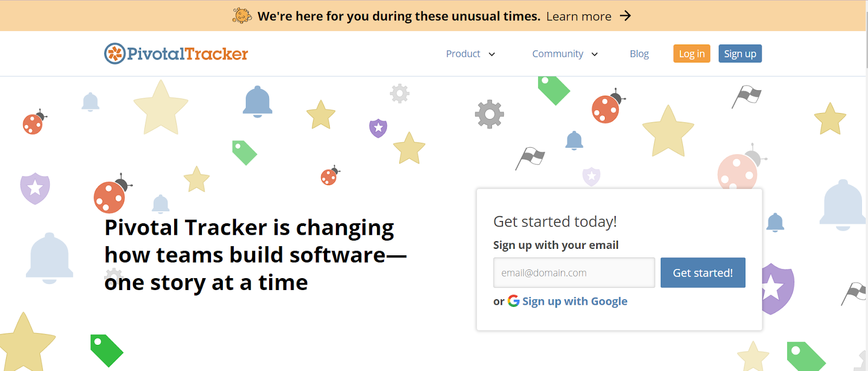
Task: Open the Community menu
Action: tap(558, 54)
